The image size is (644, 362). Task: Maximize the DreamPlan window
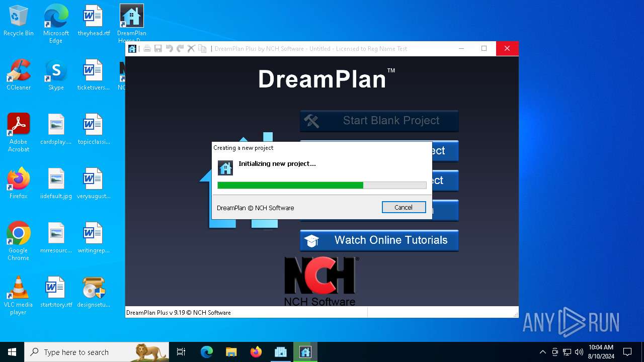coord(484,49)
